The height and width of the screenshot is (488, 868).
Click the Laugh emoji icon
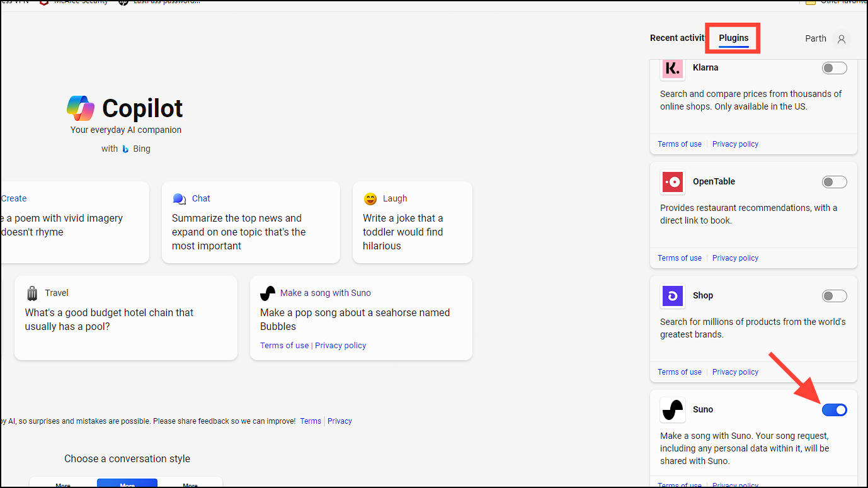(370, 199)
